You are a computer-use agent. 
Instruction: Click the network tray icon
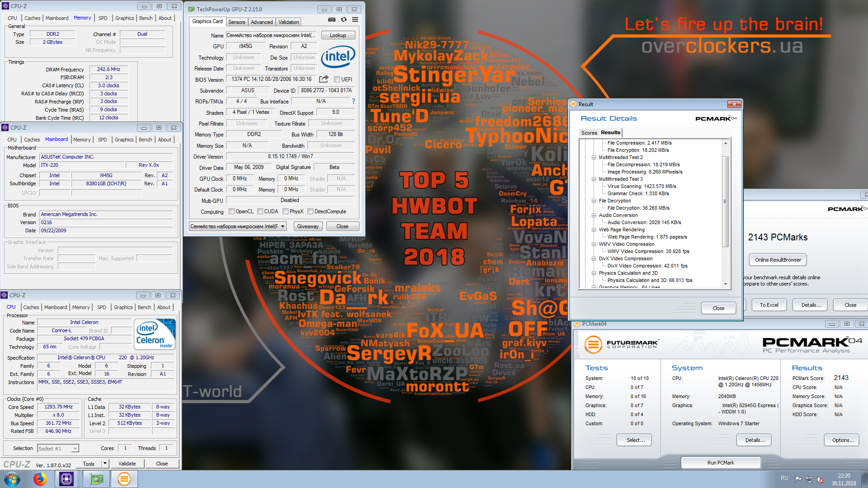[809, 479]
